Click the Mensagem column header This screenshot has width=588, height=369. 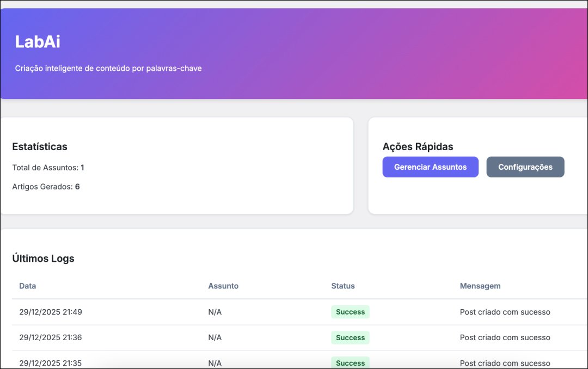point(480,286)
